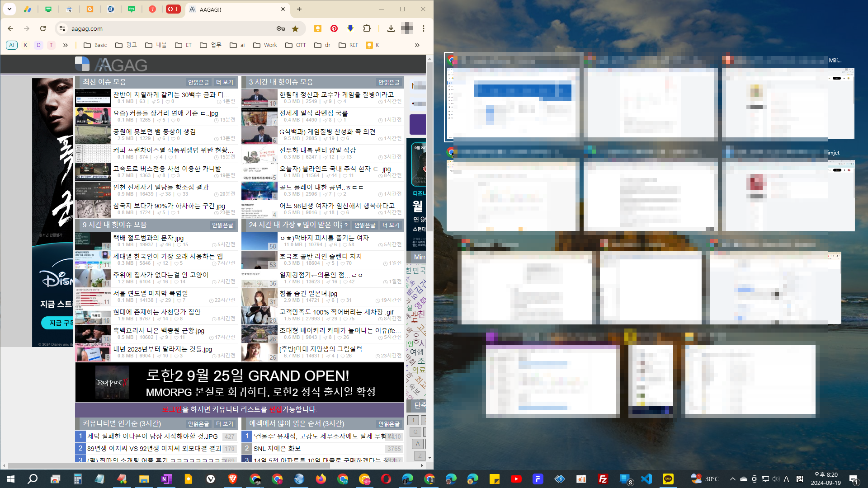Viewport: 868px width, 488px height.
Task: Open Visual Studio Code from the taskbar
Action: tap(646, 479)
